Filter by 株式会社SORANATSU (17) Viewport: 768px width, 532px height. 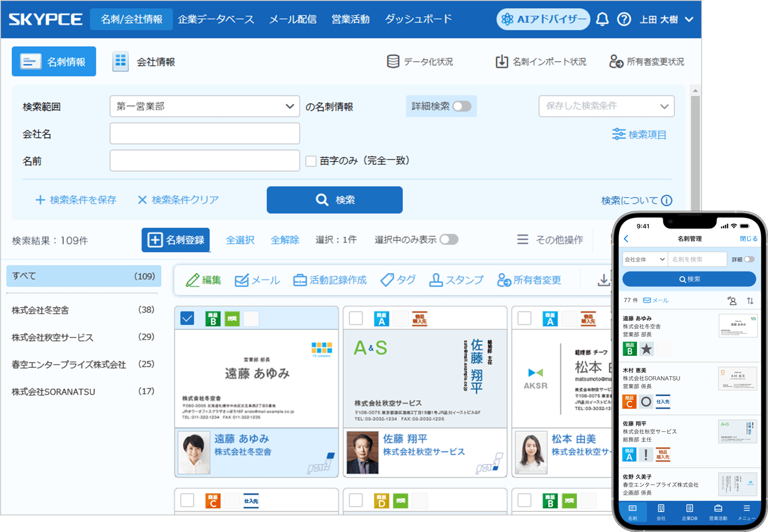[x=83, y=392]
